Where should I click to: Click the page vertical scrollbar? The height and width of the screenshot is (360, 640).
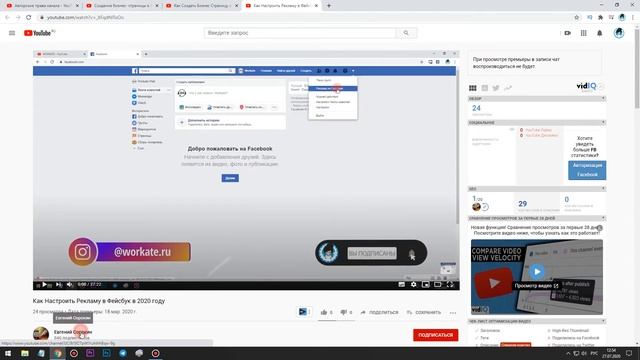click(637, 69)
